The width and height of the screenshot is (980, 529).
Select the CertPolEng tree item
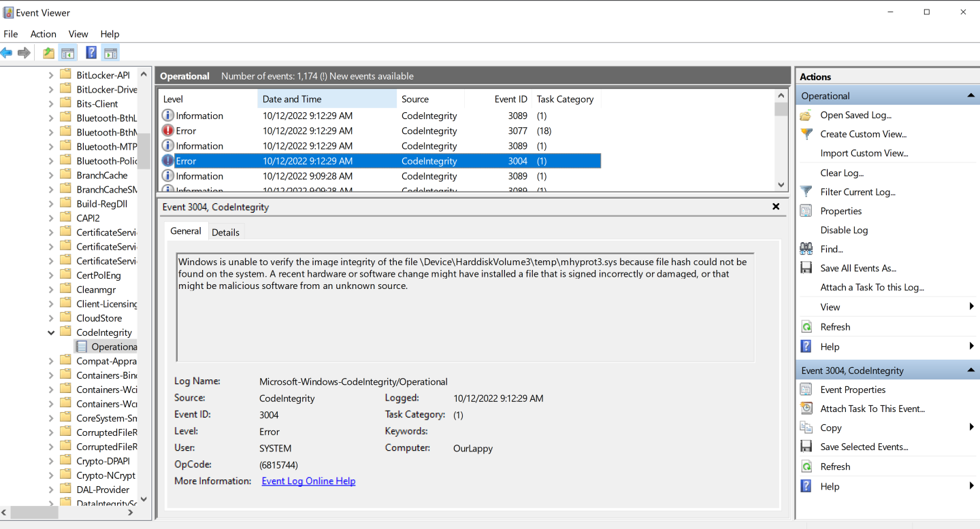tap(99, 275)
